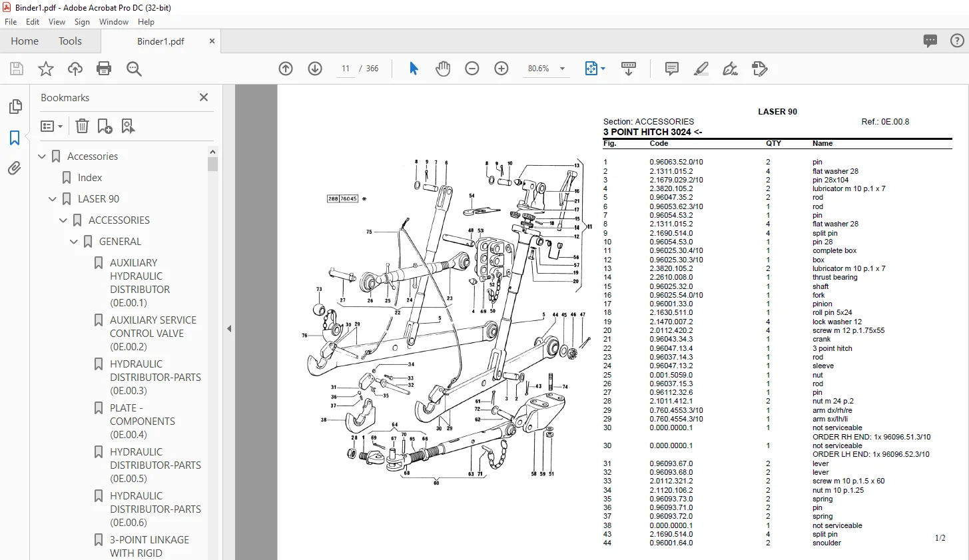Go to the previous page arrow

(286, 69)
